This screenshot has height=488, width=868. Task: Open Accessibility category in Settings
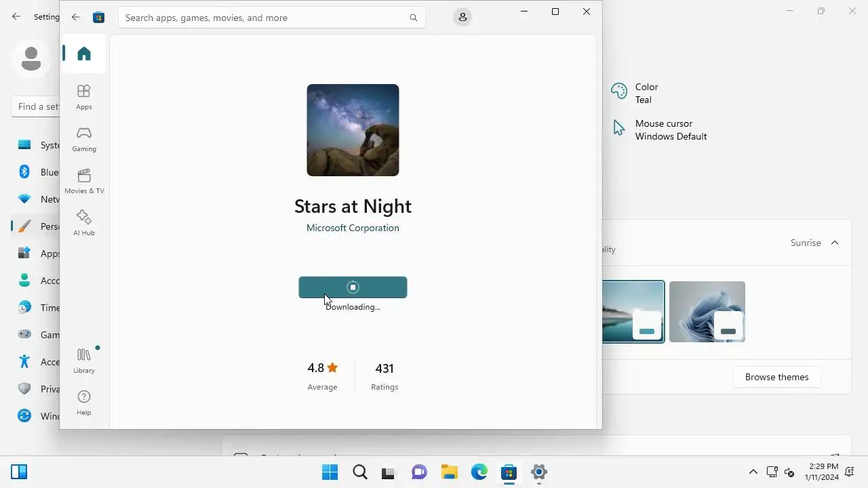coord(35,362)
